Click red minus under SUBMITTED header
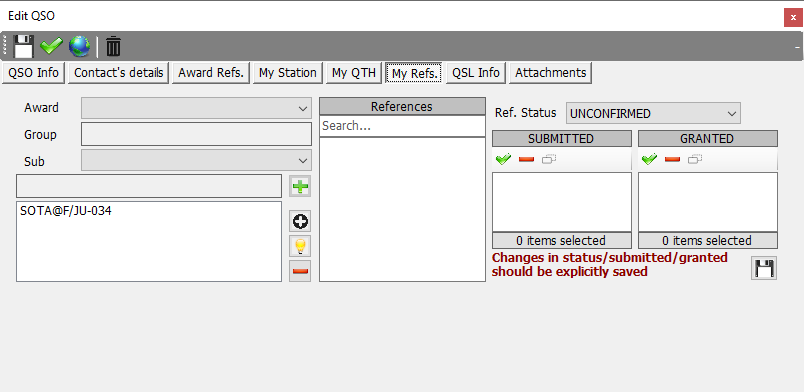Image resolution: width=804 pixels, height=392 pixels. click(526, 160)
